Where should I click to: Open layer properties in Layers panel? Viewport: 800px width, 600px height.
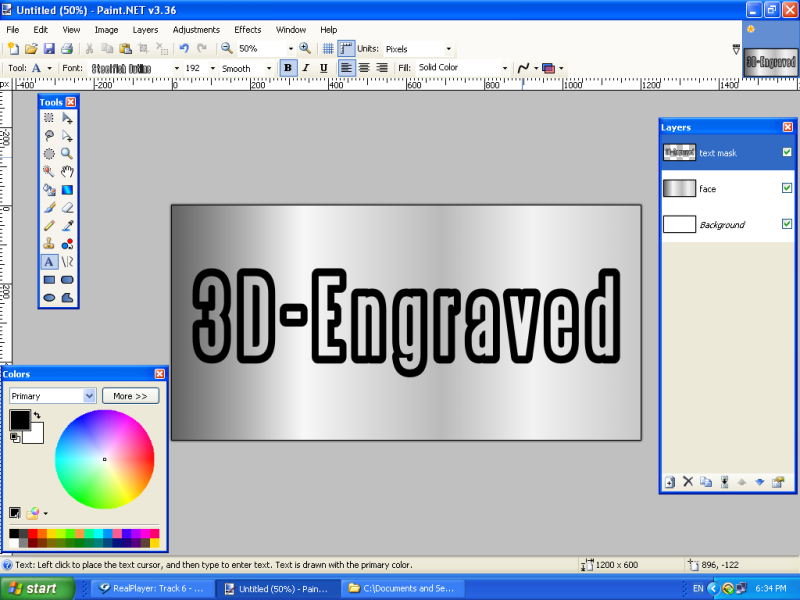pyautogui.click(x=777, y=482)
